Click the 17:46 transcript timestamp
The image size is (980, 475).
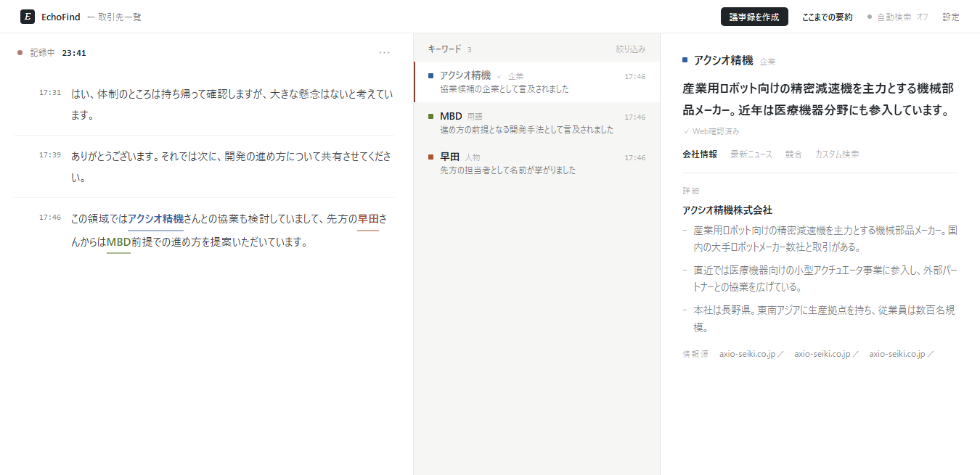[50, 218]
